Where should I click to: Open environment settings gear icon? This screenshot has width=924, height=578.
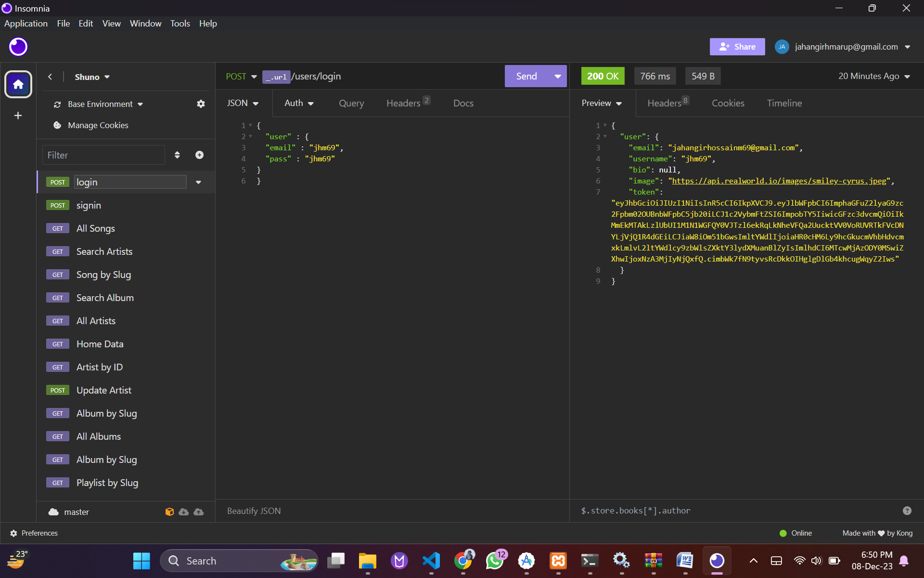click(201, 104)
